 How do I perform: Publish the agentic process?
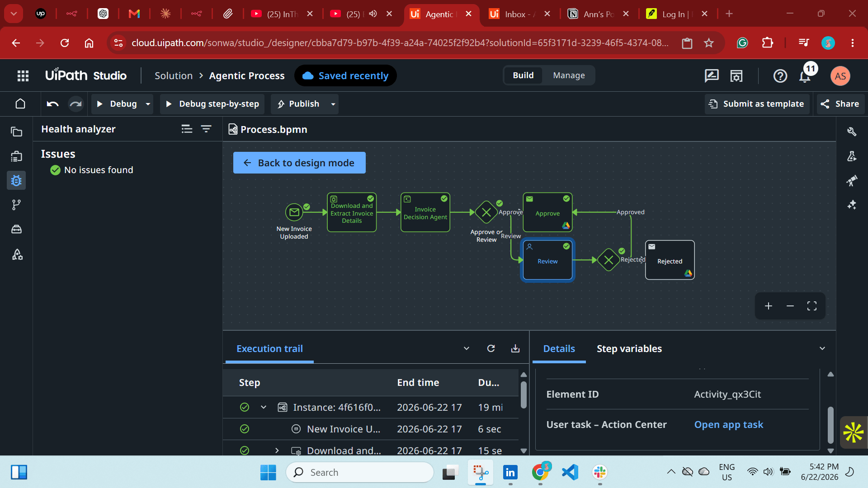[299, 104]
